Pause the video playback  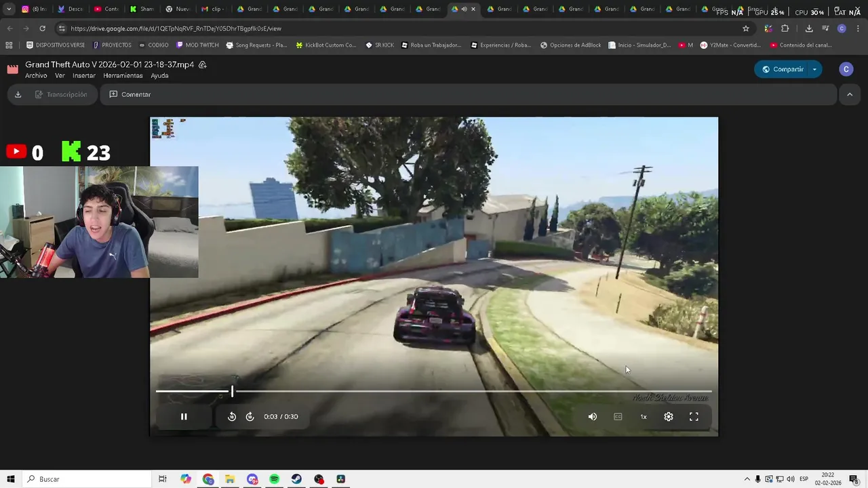(184, 417)
